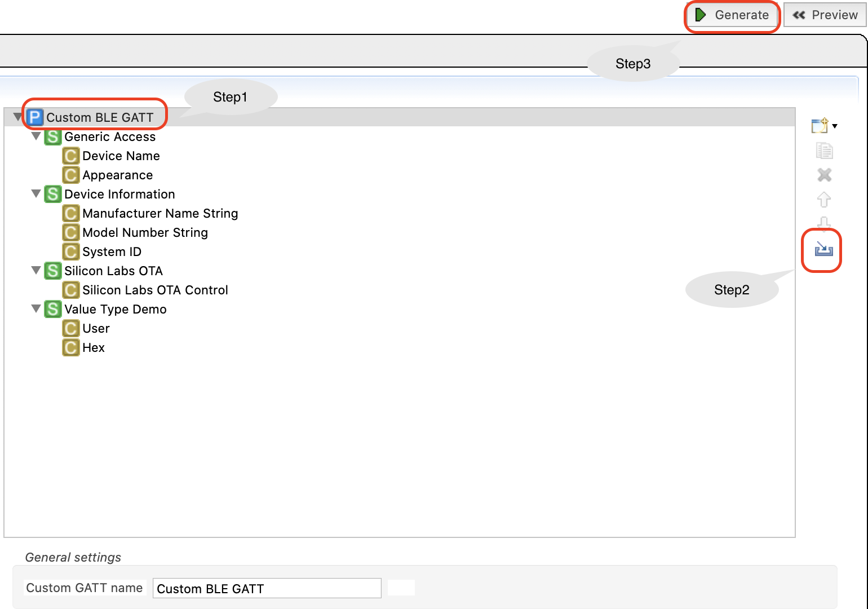Click the blue P profile icon
Screen dimensions: 868x609
coord(35,117)
